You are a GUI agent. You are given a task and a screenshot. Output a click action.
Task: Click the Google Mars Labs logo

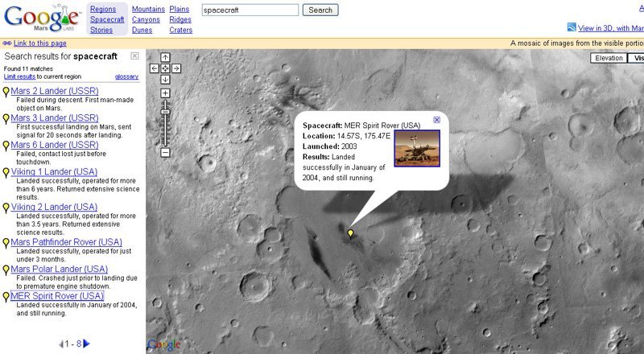[42, 18]
